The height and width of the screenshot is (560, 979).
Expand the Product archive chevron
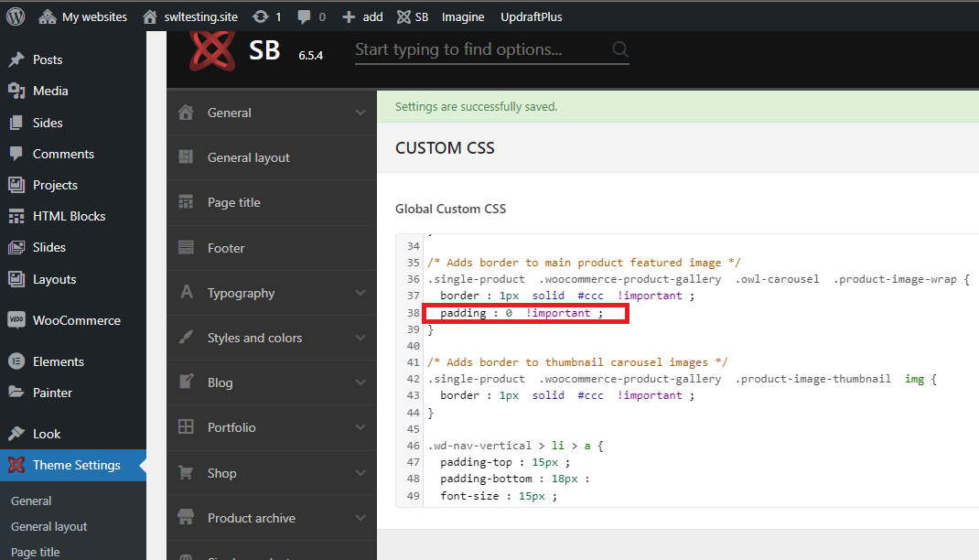(360, 518)
